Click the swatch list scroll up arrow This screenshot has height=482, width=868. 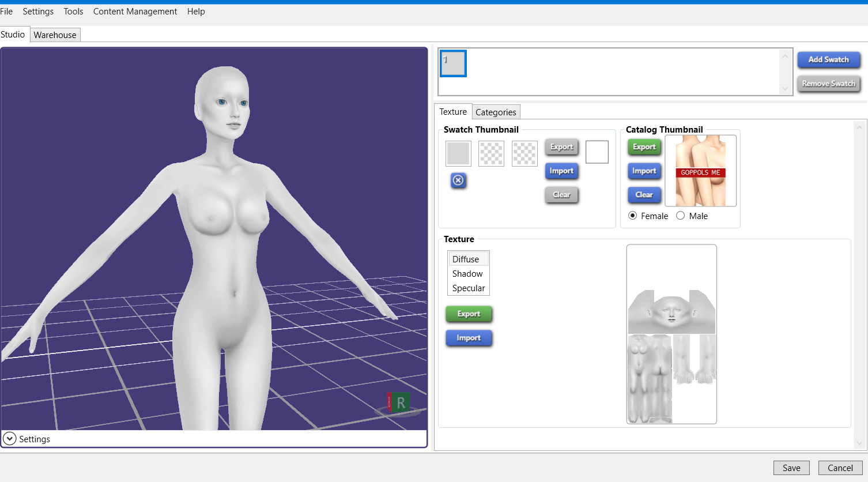(785, 56)
